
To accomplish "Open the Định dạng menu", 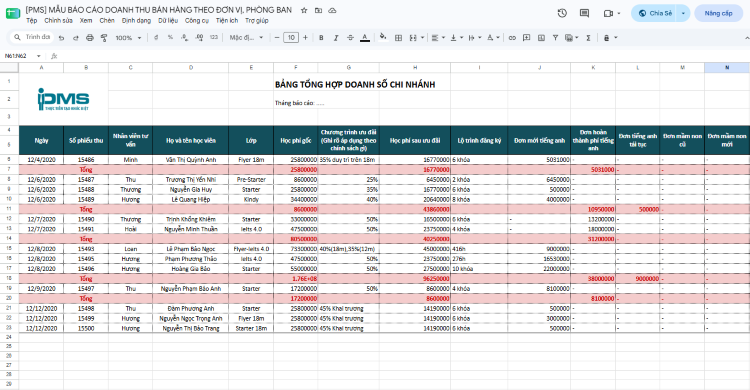I will click(x=136, y=21).
